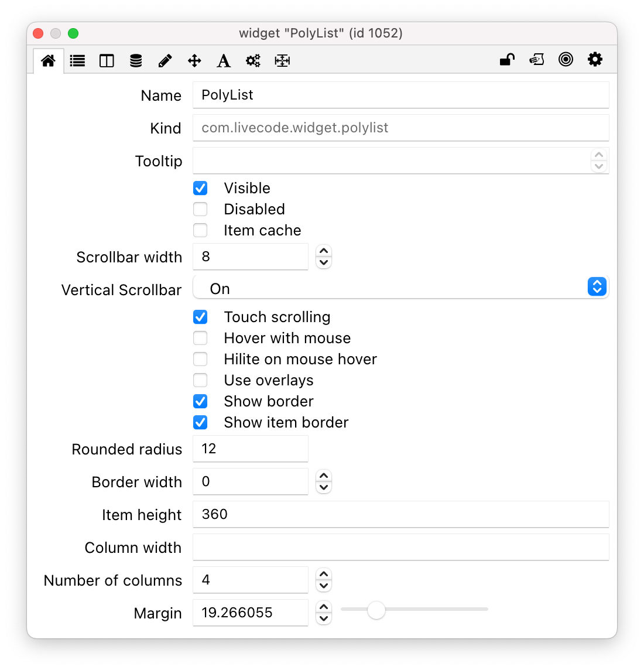Decrease the Number of columns stepper
The width and height of the screenshot is (644, 670).
point(324,586)
